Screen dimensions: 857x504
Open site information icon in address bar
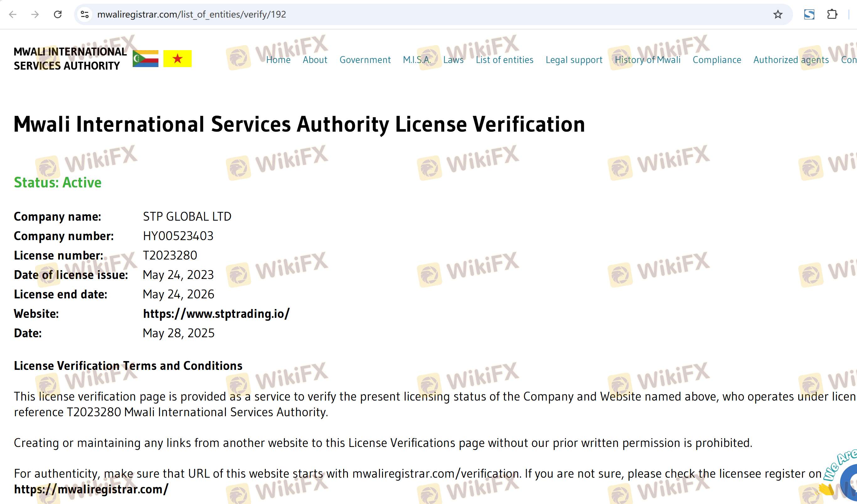click(x=85, y=14)
